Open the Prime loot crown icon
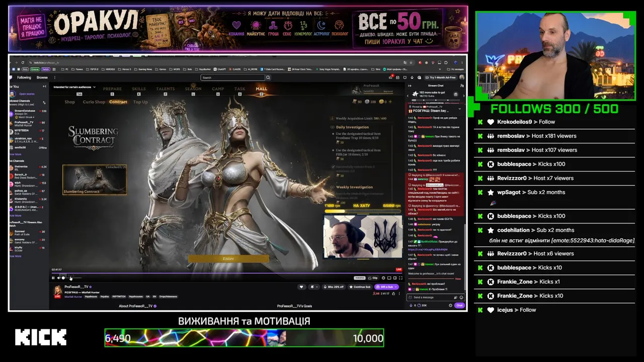This screenshot has width=644, height=362. pyautogui.click(x=391, y=77)
